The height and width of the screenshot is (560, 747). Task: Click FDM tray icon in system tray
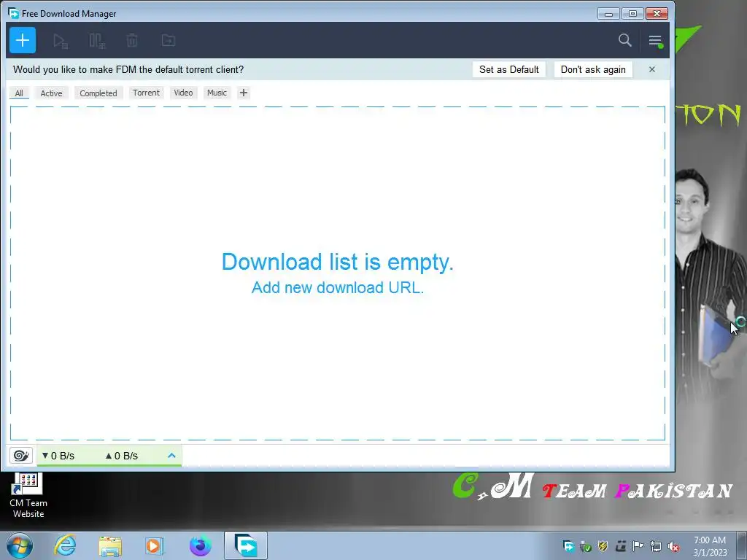(568, 546)
